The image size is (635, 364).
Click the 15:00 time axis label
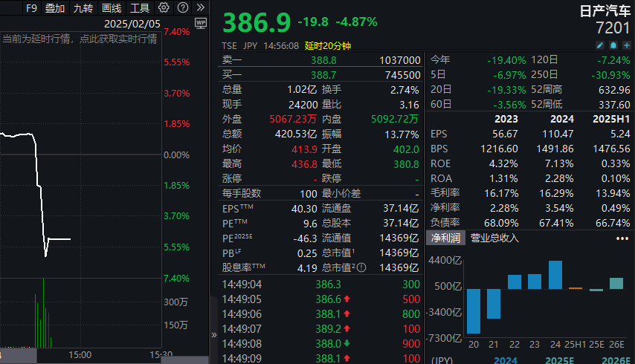coord(80,355)
